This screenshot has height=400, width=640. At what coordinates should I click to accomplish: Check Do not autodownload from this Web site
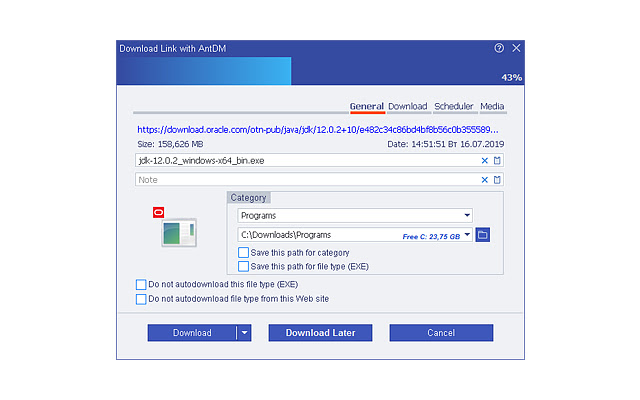tap(141, 299)
